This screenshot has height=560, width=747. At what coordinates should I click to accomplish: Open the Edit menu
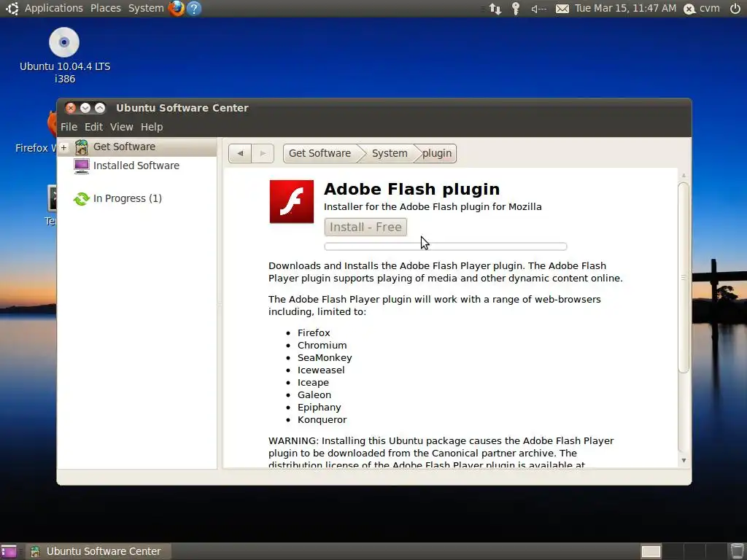pos(93,127)
